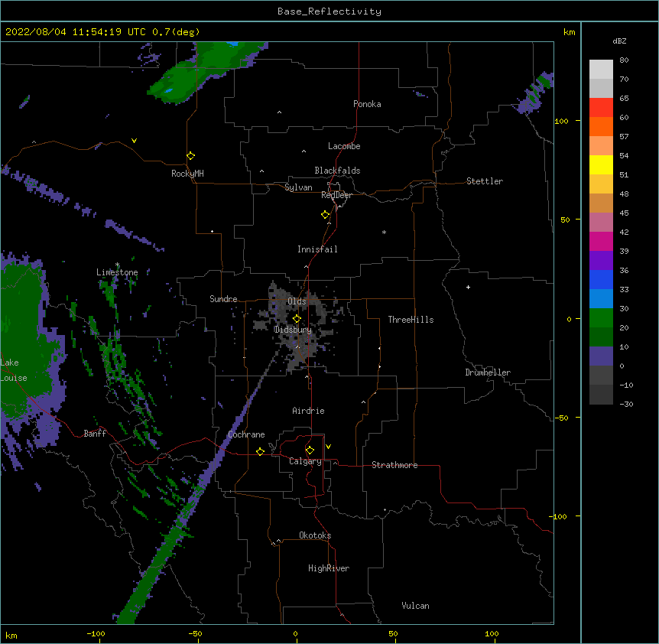The height and width of the screenshot is (644, 659).
Task: Click the dBZ legend heading
Action: (x=619, y=41)
